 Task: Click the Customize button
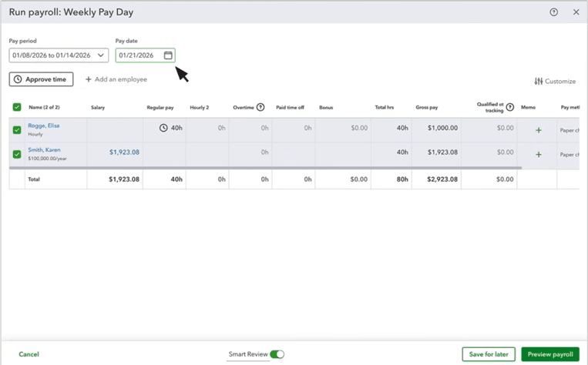point(555,82)
